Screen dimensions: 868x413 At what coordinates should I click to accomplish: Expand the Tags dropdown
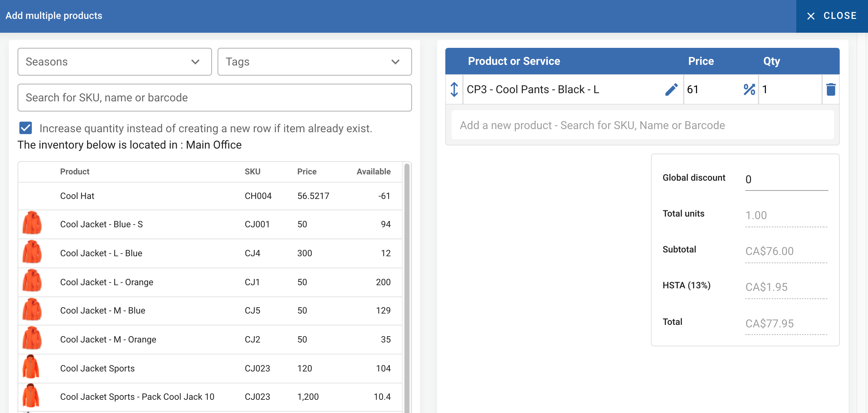coord(314,62)
